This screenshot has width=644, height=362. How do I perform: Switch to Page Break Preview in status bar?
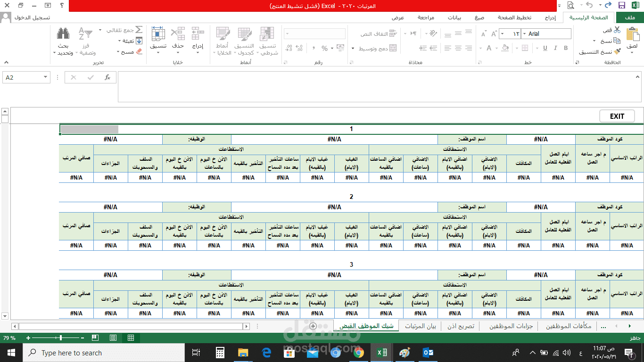pos(95,338)
